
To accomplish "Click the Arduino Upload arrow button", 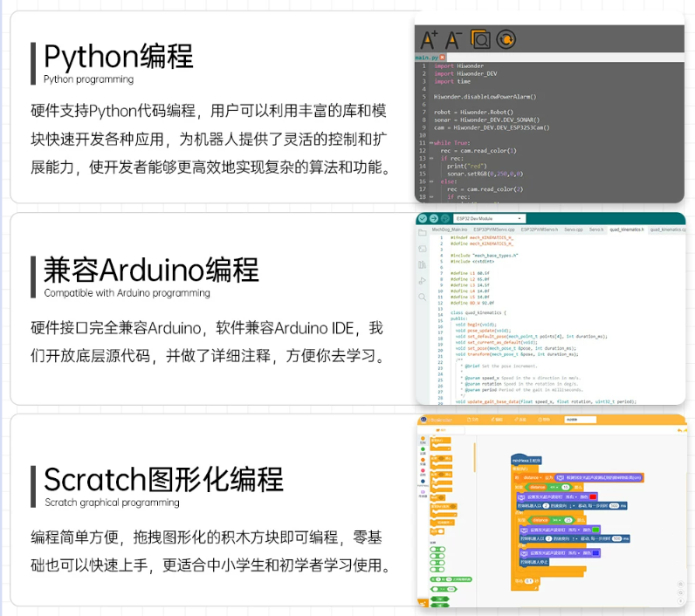I will pyautogui.click(x=433, y=218).
